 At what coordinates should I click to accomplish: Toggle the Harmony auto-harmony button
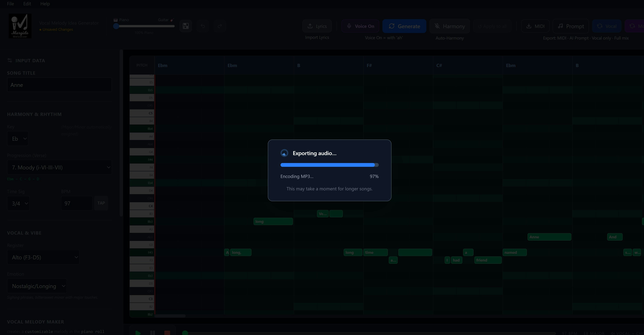449,26
